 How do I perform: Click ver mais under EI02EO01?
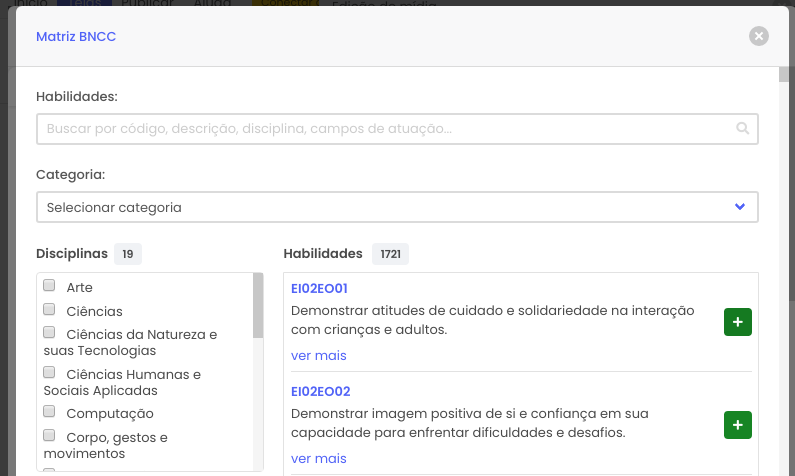[x=318, y=355]
